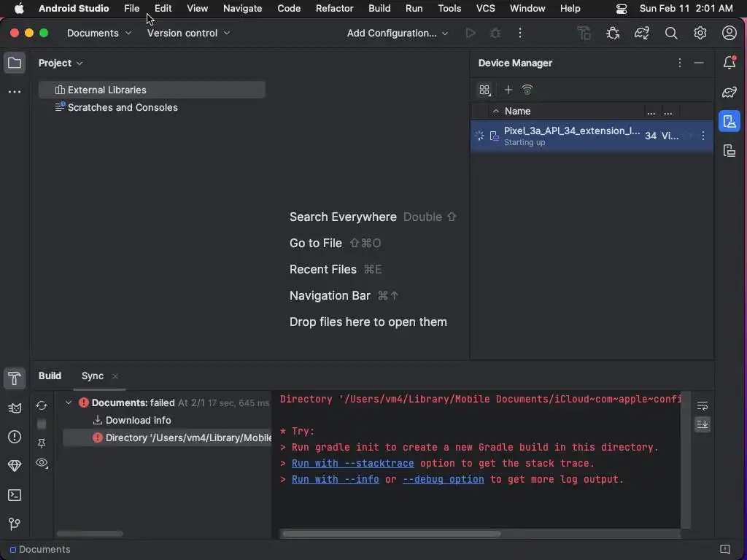Image resolution: width=747 pixels, height=560 pixels.
Task: Expand the Version control dropdown
Action: click(x=188, y=33)
